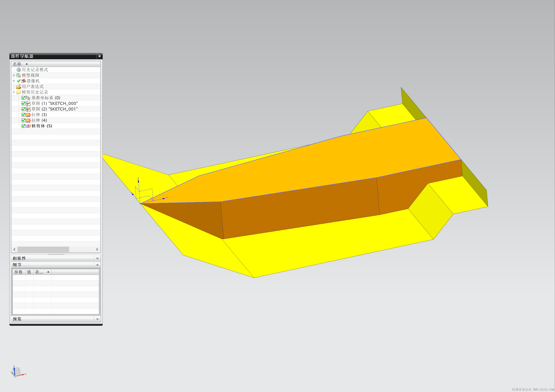The width and height of the screenshot is (555, 392).
Task: Collapse the 模型历史记录 folder node
Action: coord(14,92)
